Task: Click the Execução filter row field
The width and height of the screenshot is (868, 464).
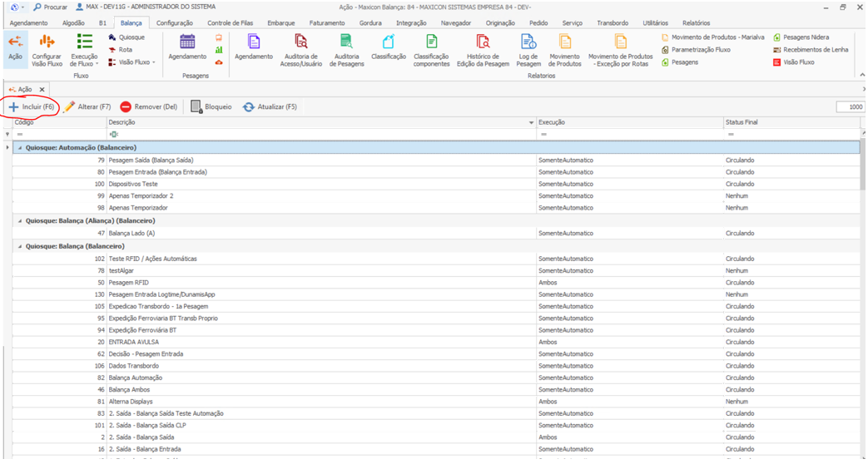Action: tap(630, 135)
